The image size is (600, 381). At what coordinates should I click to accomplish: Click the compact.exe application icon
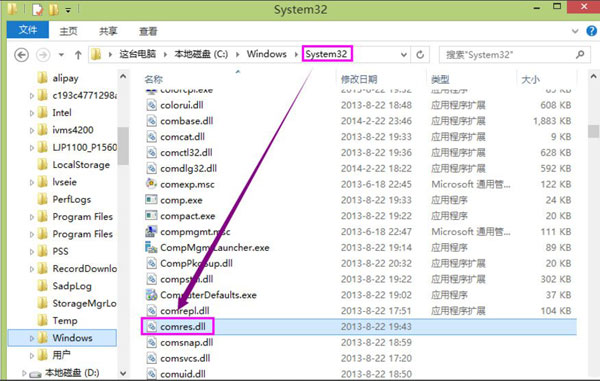click(x=151, y=216)
